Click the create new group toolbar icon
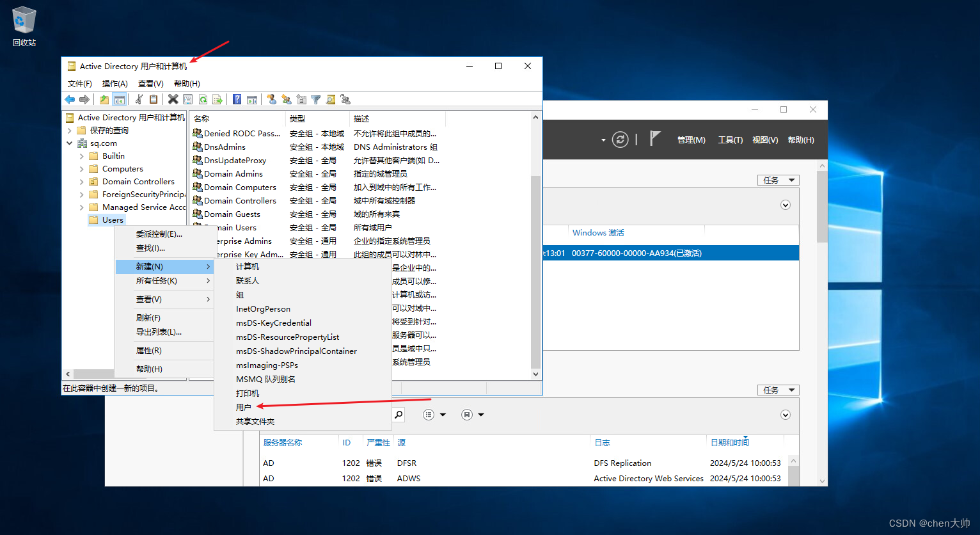This screenshot has height=535, width=980. [286, 99]
